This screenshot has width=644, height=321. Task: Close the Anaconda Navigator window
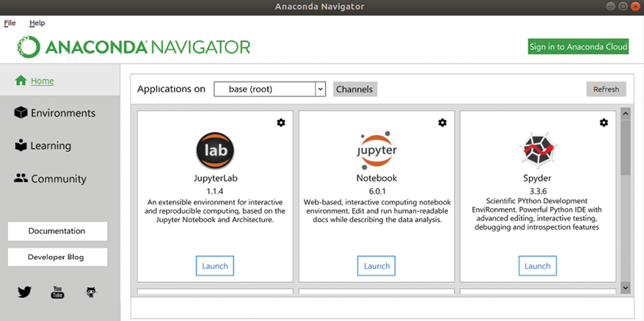pyautogui.click(x=635, y=6)
